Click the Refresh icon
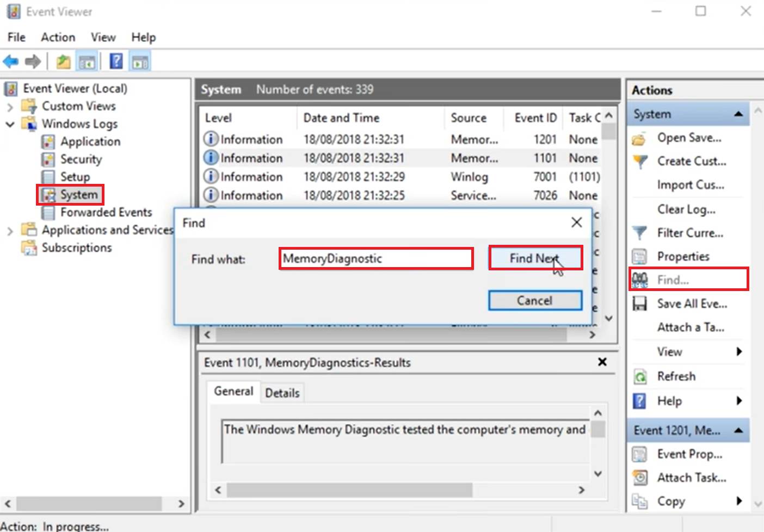The image size is (764, 532). (639, 376)
